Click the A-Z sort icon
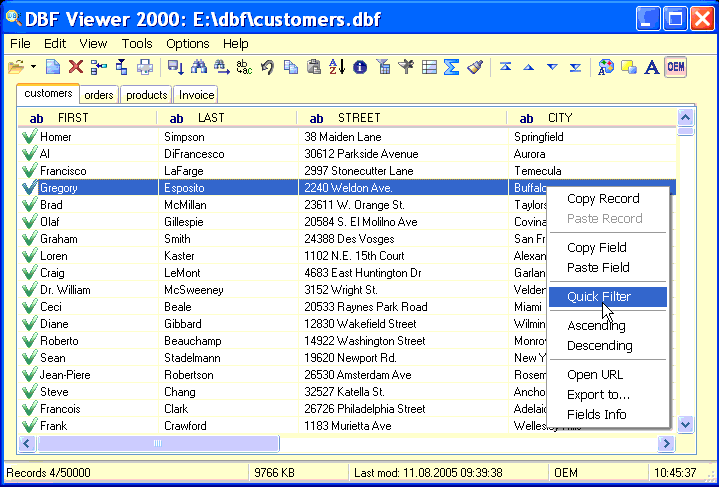Image resolution: width=719 pixels, height=487 pixels. click(337, 67)
